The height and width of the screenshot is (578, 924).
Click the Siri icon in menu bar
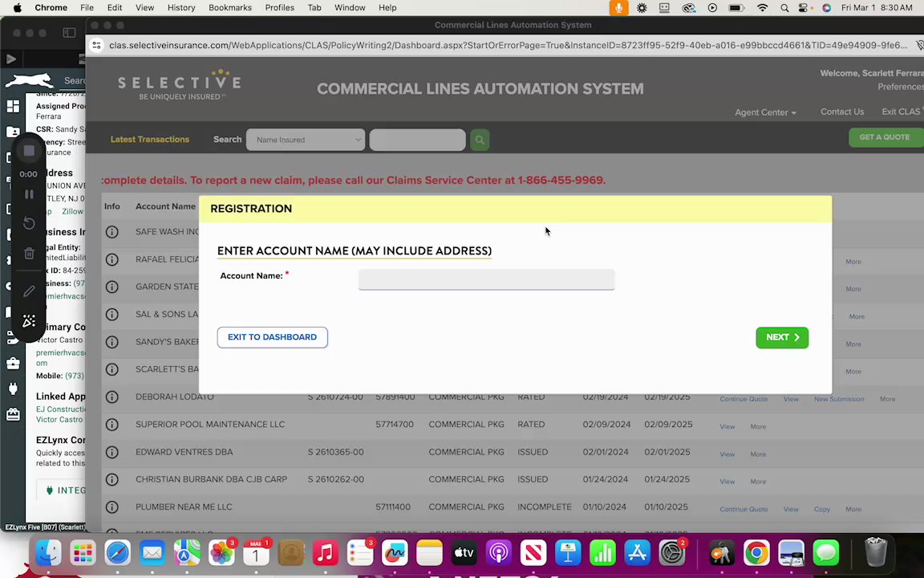826,8
